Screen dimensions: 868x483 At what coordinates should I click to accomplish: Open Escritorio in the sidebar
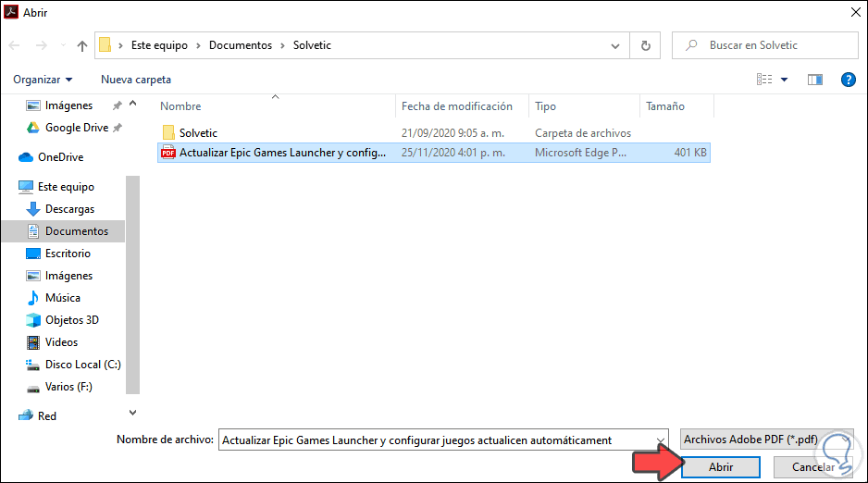click(x=68, y=254)
